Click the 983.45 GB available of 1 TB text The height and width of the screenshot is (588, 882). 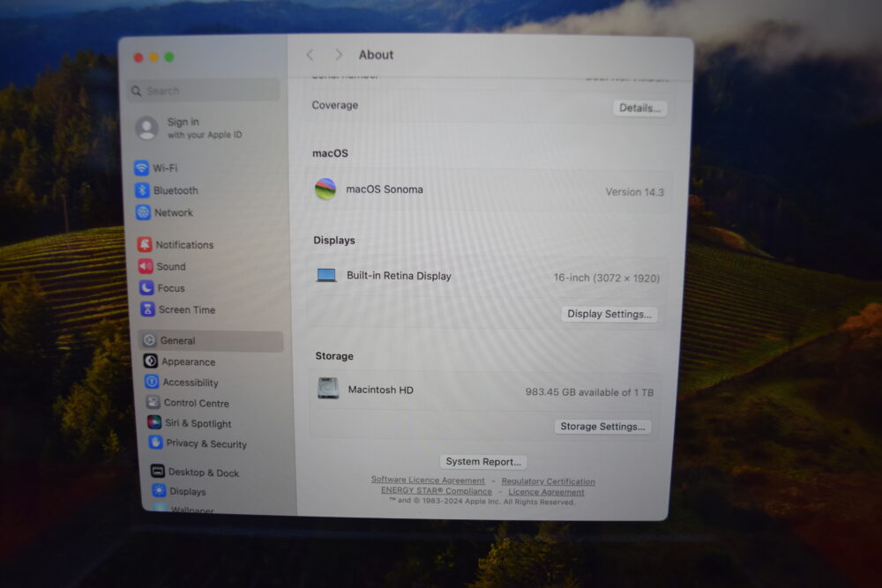[589, 391]
